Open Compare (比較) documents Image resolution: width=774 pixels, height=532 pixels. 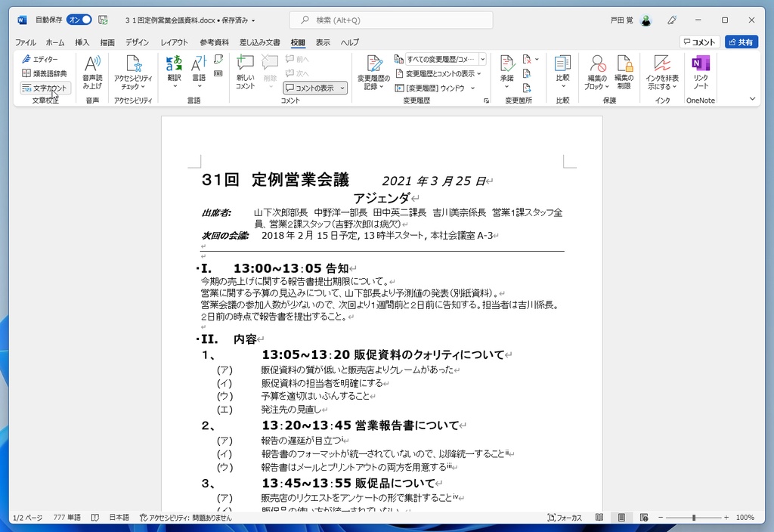click(x=562, y=72)
